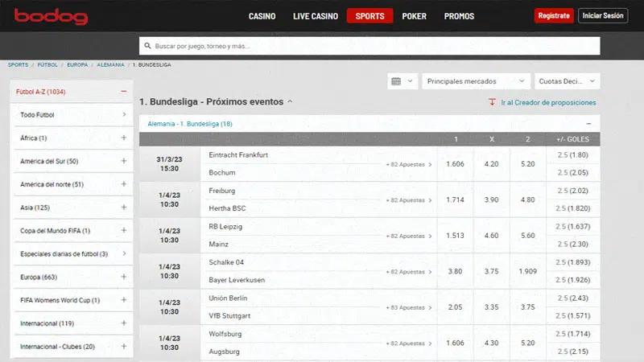Switch to the Live Casino tab

click(x=316, y=16)
